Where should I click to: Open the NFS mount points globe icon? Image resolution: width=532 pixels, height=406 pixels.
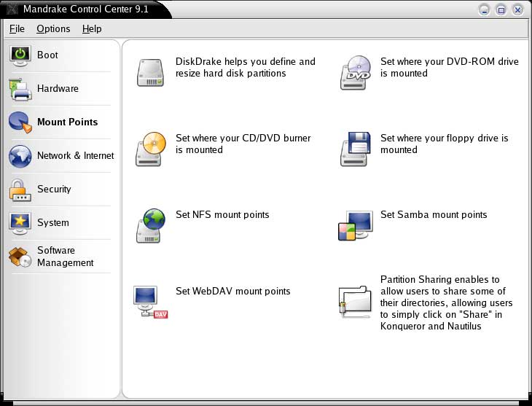pos(151,226)
